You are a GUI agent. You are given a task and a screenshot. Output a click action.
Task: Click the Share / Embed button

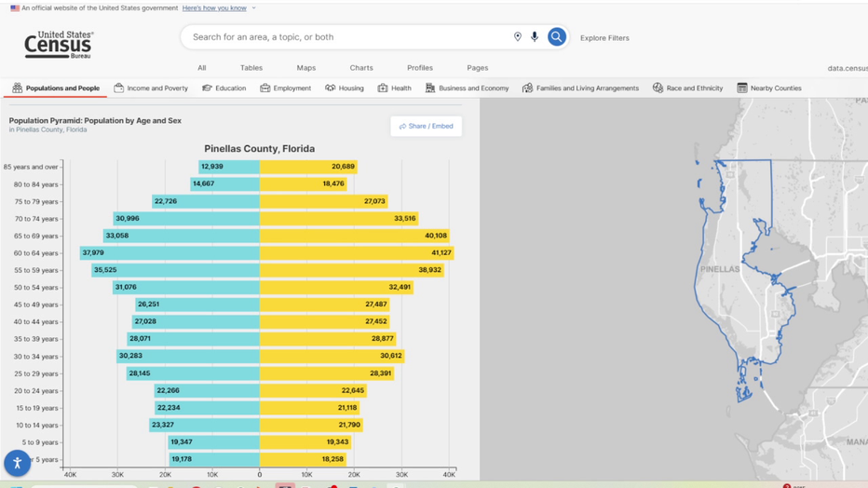(x=426, y=126)
